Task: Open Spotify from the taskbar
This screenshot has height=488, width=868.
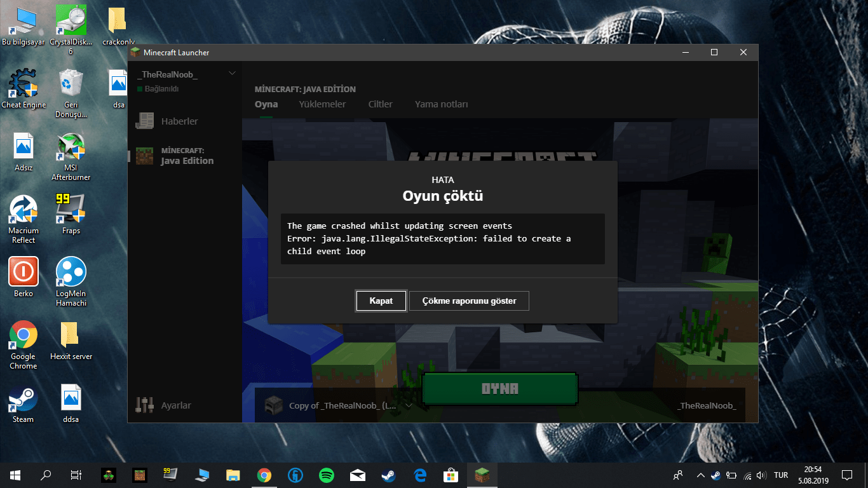Action: (327, 475)
